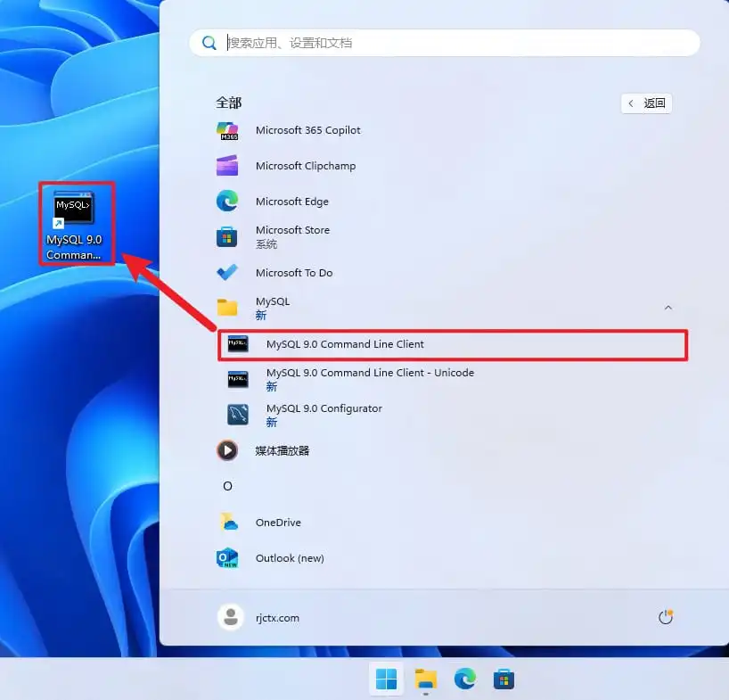Open the OneDrive cloud icon
Screen dimensions: 729x700
pos(229,522)
